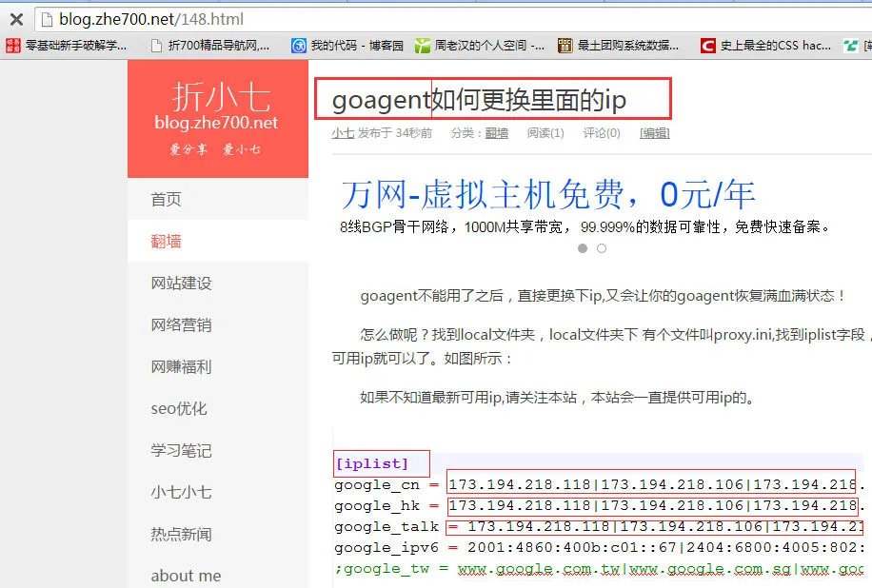Visit the about me page
Image resolution: width=872 pixels, height=588 pixels.
188,576
